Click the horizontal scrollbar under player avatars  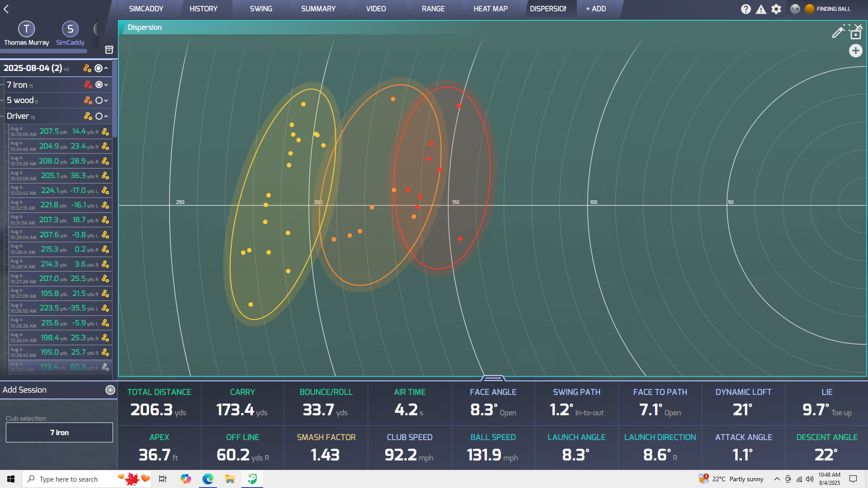(x=44, y=52)
